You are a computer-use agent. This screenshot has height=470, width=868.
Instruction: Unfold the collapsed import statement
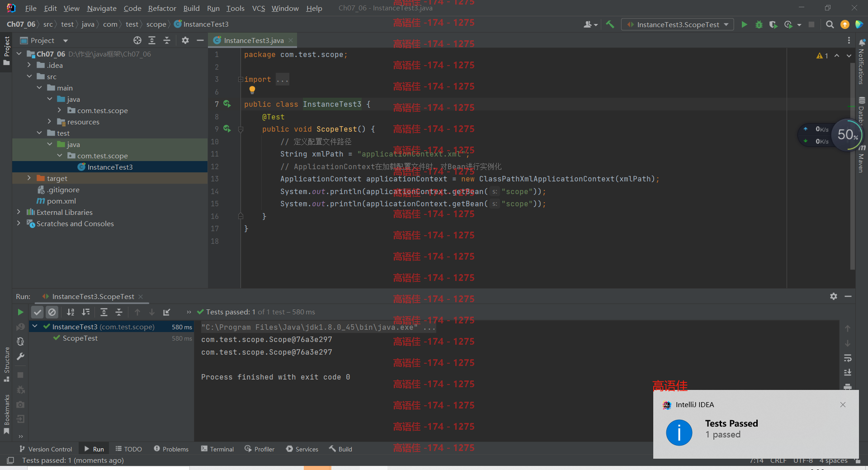tap(241, 80)
